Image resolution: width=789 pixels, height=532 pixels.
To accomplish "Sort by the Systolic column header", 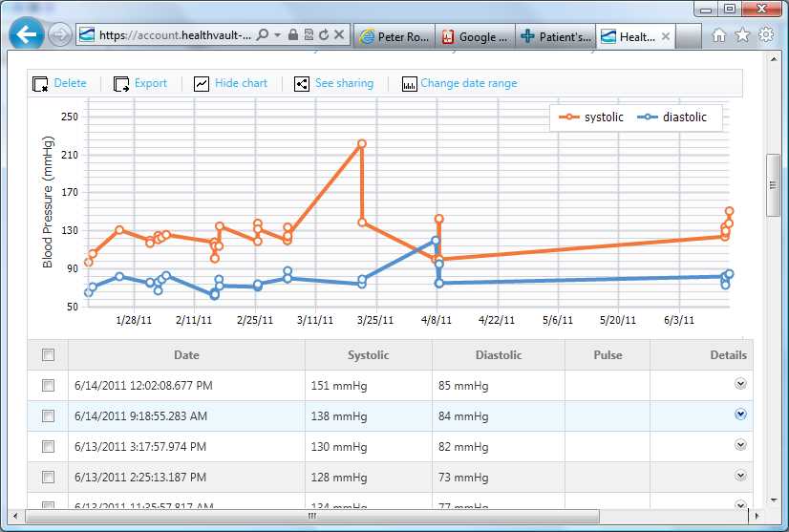I will click(369, 355).
